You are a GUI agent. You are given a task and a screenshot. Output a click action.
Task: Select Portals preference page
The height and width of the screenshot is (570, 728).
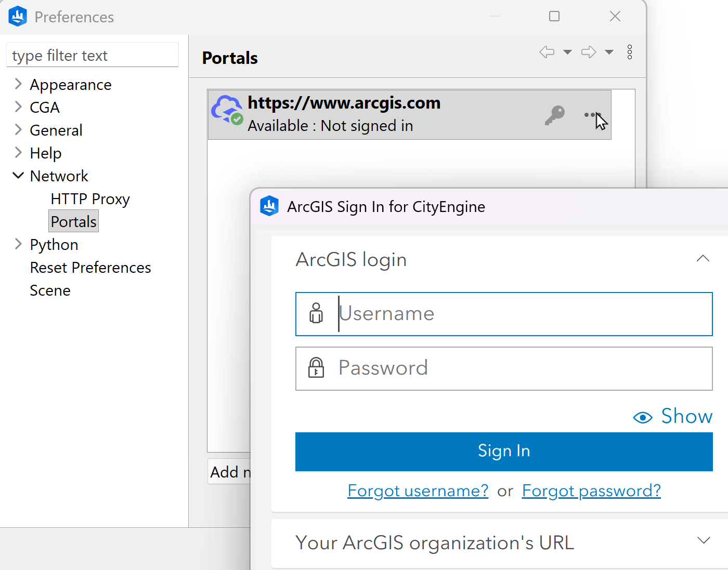pyautogui.click(x=74, y=221)
